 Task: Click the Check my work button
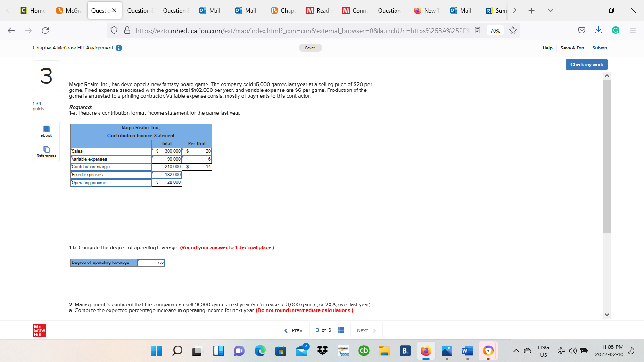tap(586, 65)
